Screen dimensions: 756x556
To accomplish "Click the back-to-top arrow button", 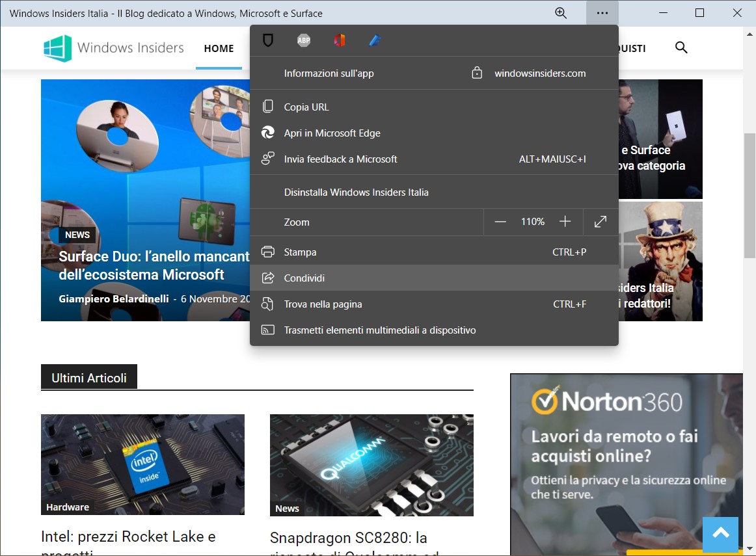I will [720, 534].
